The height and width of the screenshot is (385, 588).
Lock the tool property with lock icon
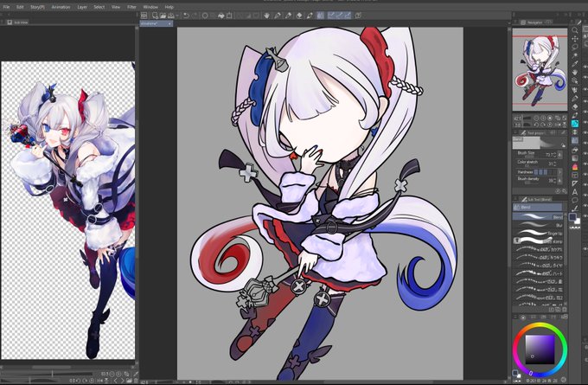[x=563, y=145]
